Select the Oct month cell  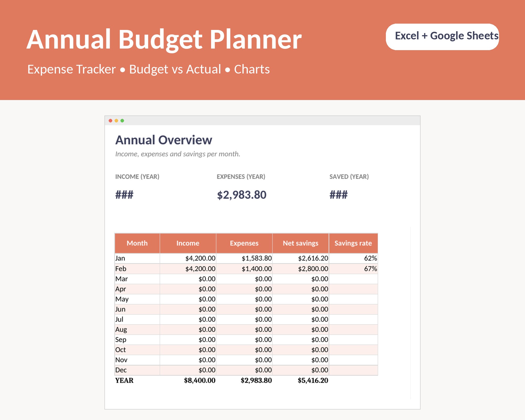137,350
